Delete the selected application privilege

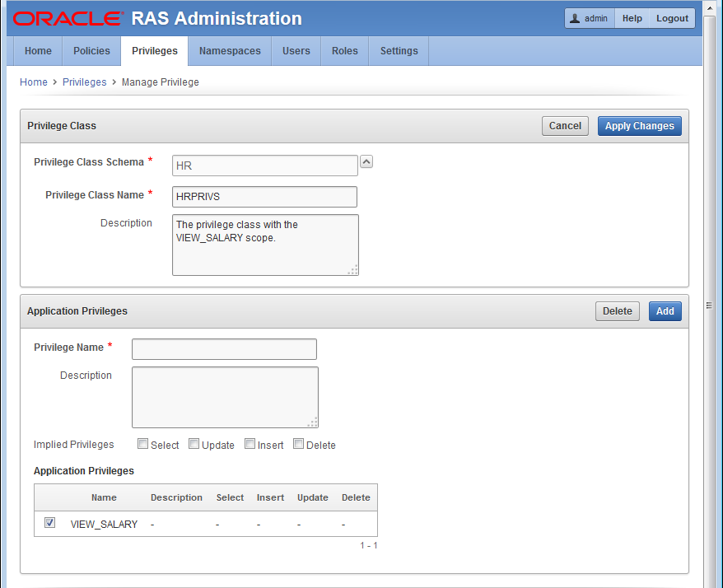[617, 311]
